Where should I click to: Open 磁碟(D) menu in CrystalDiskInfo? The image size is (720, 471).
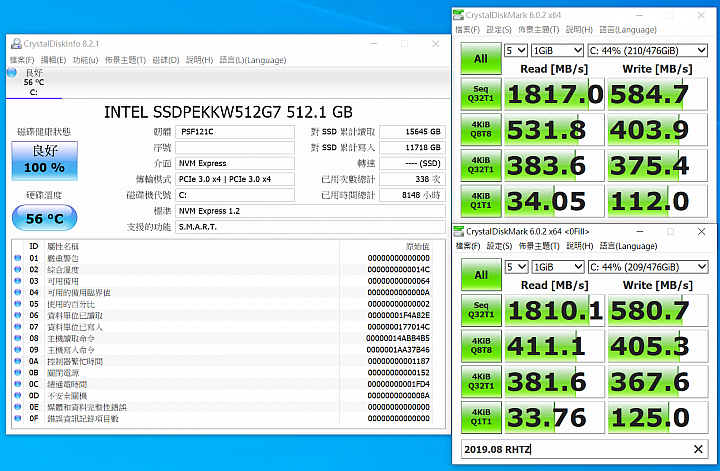coord(166,60)
